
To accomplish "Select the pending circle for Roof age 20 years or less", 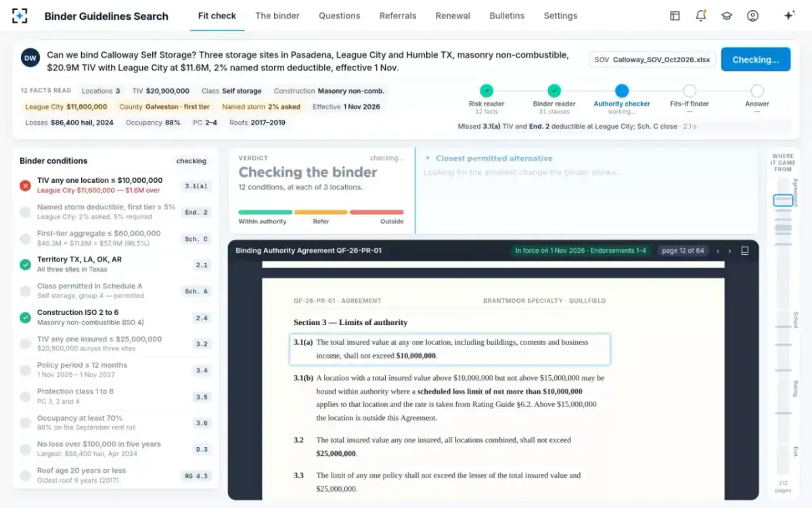I will 25,475.
